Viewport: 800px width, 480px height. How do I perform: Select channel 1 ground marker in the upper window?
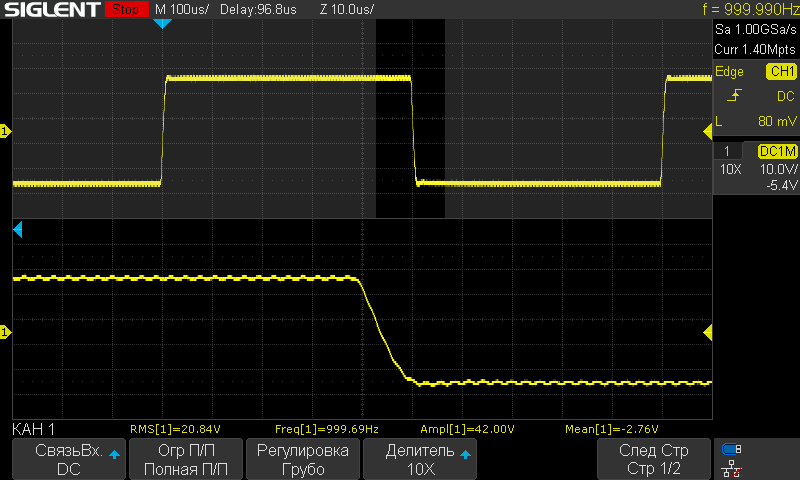5,131
